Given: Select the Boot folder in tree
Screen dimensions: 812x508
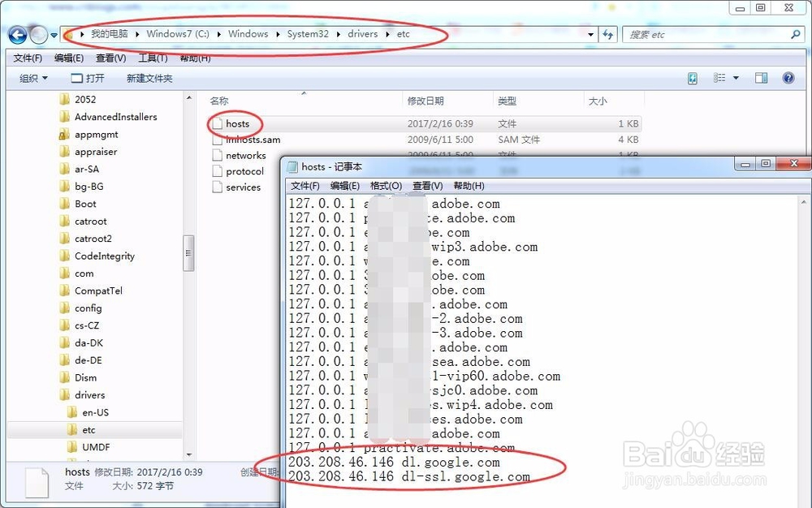Looking at the screenshot, I should coord(85,204).
